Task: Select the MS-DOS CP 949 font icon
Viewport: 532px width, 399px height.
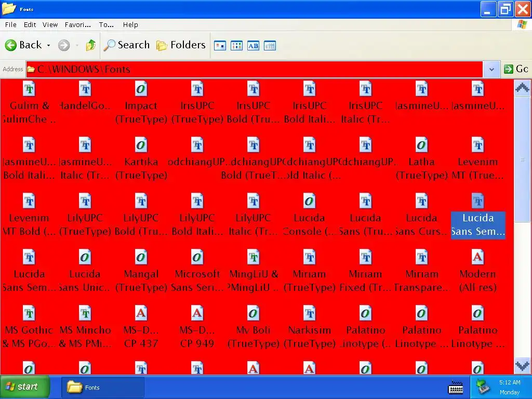Action: (x=197, y=313)
